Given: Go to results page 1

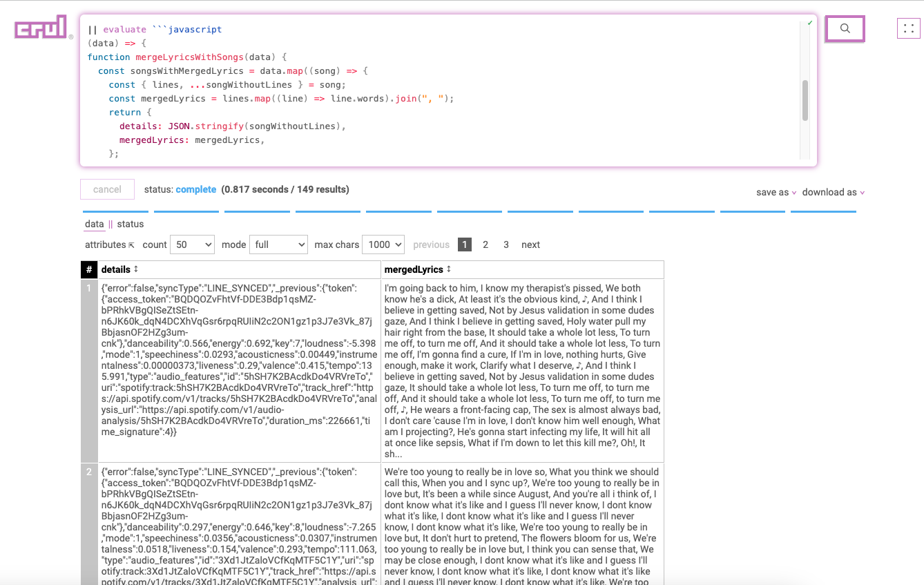Looking at the screenshot, I should pos(465,244).
